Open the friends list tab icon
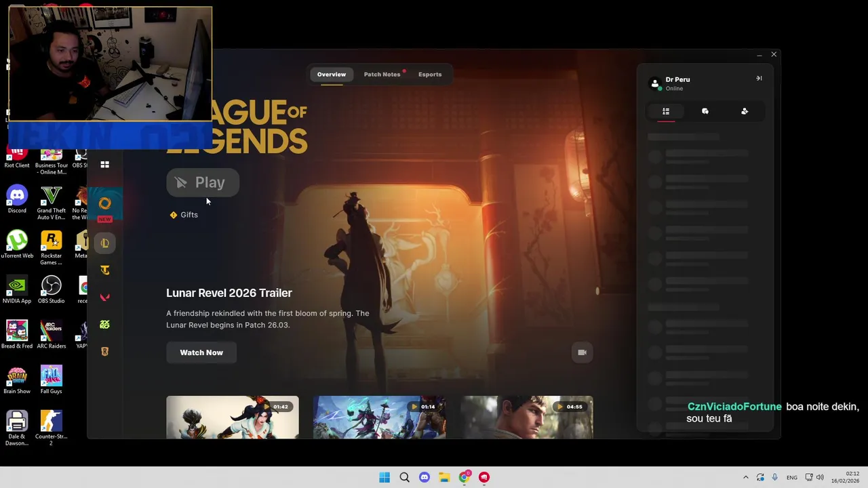Screen dimensions: 868x488 click(666, 111)
